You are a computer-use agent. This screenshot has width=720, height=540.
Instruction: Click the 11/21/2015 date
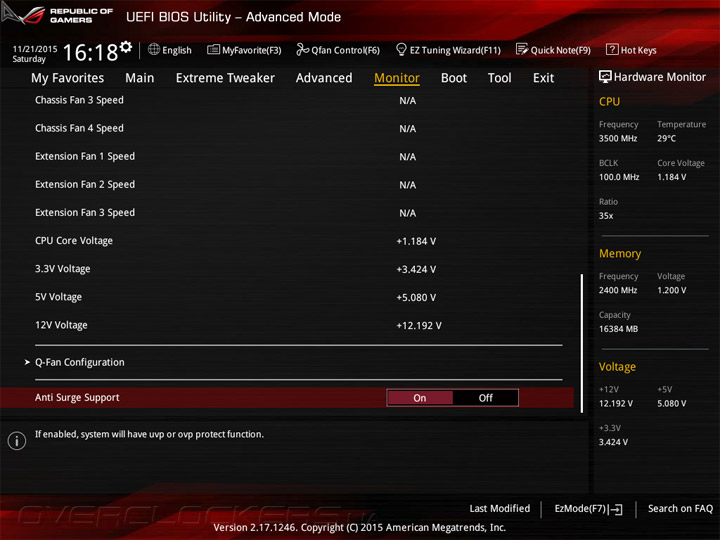(35, 49)
